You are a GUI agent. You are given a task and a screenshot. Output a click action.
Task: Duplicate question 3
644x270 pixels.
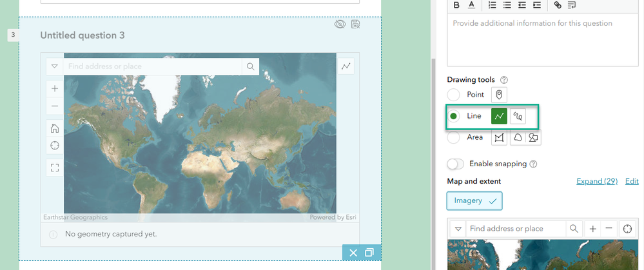coord(369,253)
